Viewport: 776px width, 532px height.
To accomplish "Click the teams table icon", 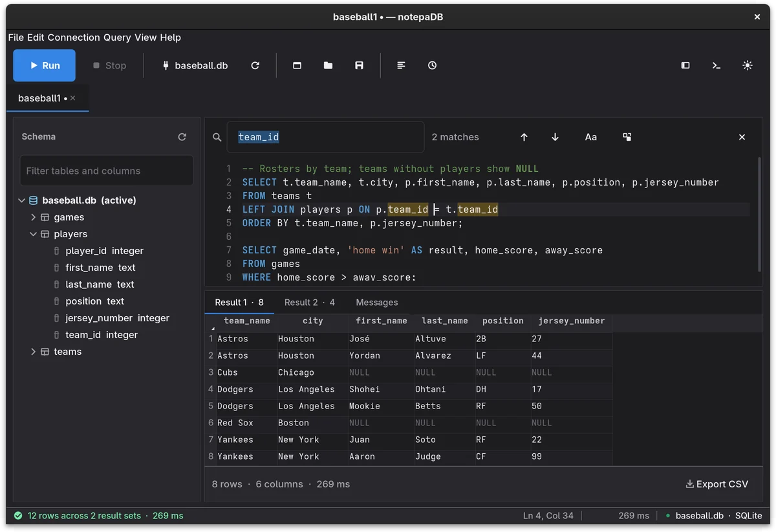I will click(x=45, y=352).
